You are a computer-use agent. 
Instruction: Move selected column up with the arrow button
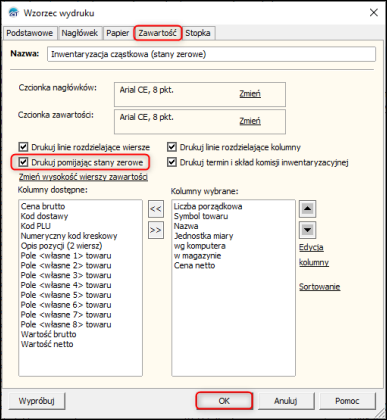(307, 209)
